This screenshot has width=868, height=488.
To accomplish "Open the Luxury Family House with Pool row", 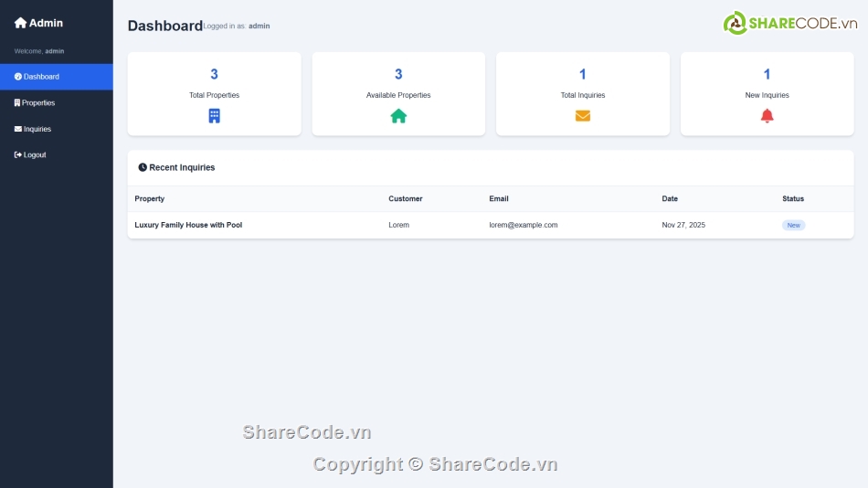I will [x=491, y=225].
